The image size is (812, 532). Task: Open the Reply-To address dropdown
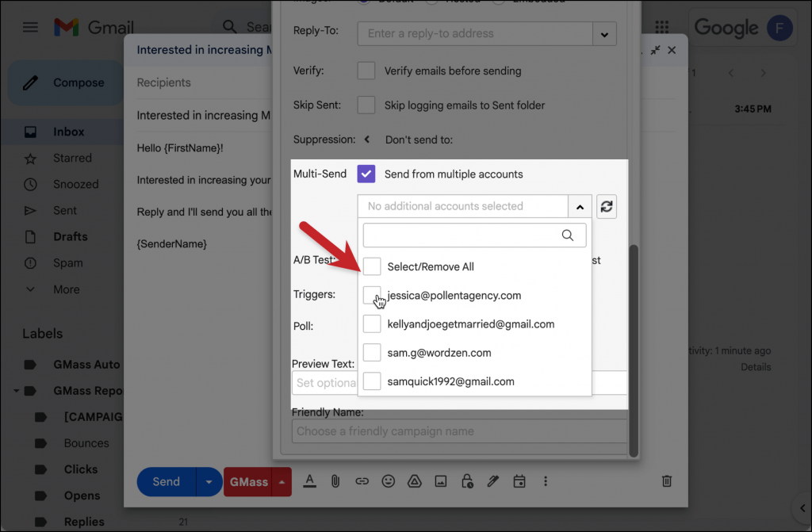(x=603, y=33)
